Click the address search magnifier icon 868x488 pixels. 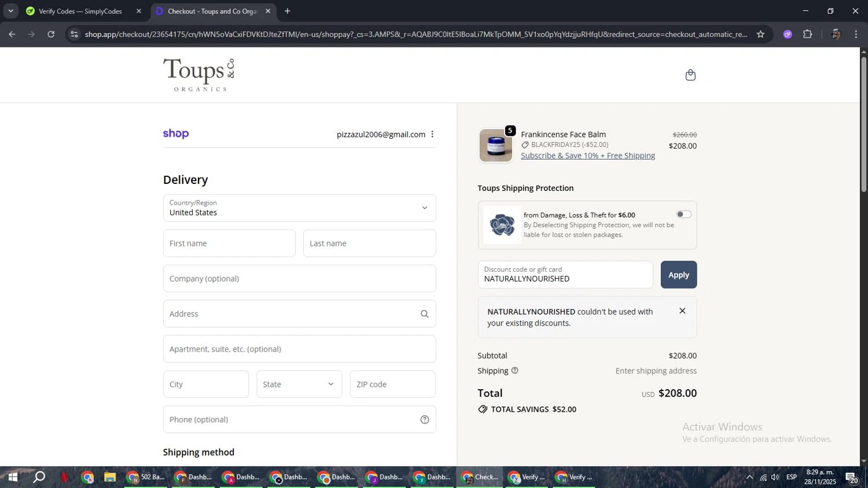(425, 314)
